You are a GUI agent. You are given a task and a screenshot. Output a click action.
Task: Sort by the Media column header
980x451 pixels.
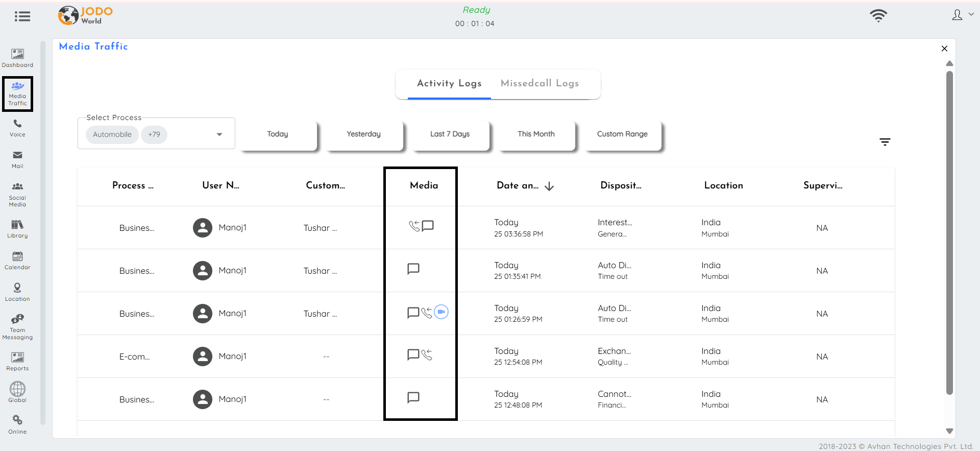tap(424, 185)
